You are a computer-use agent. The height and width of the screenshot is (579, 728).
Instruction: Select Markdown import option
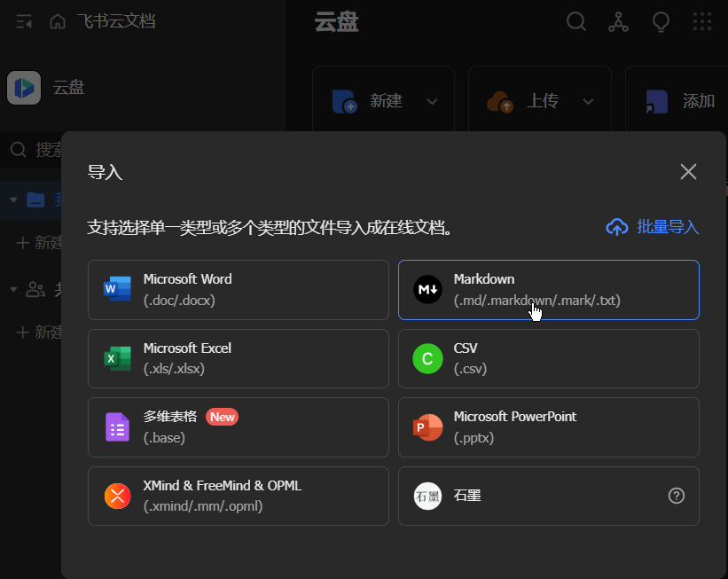(x=548, y=290)
